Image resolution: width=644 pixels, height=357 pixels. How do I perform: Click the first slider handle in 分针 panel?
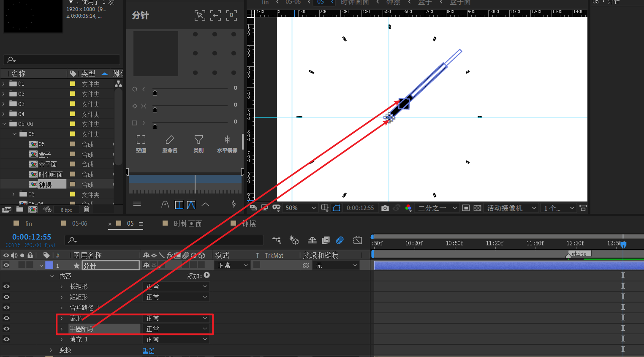point(155,93)
